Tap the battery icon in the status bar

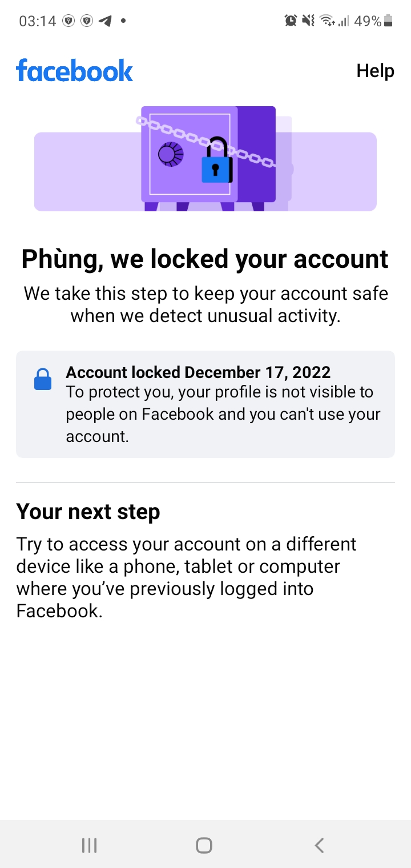tap(388, 21)
